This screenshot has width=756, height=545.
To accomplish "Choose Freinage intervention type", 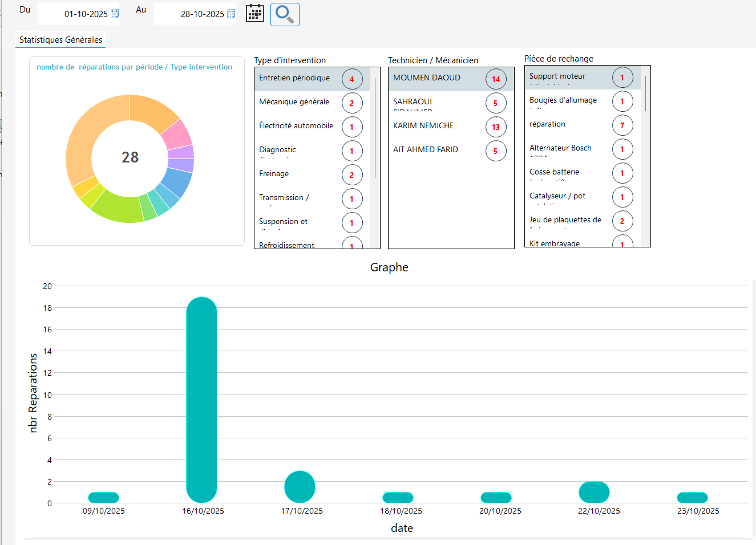I will [274, 174].
